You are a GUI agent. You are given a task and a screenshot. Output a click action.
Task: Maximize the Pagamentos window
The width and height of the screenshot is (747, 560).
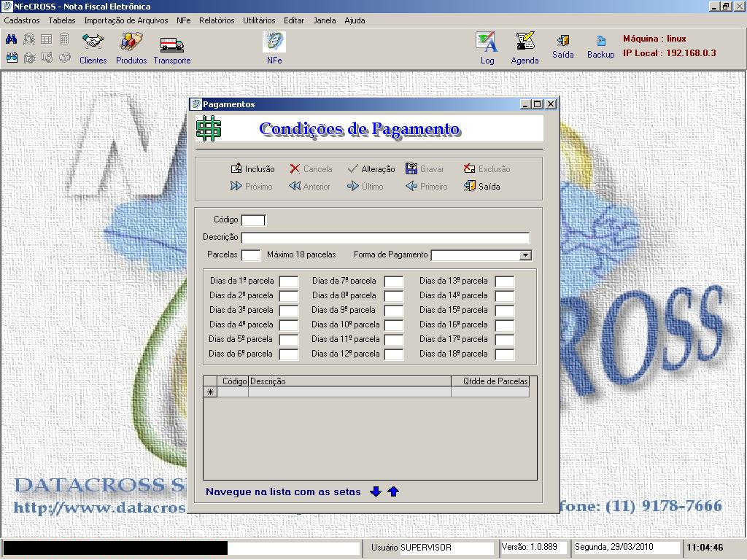pos(538,104)
